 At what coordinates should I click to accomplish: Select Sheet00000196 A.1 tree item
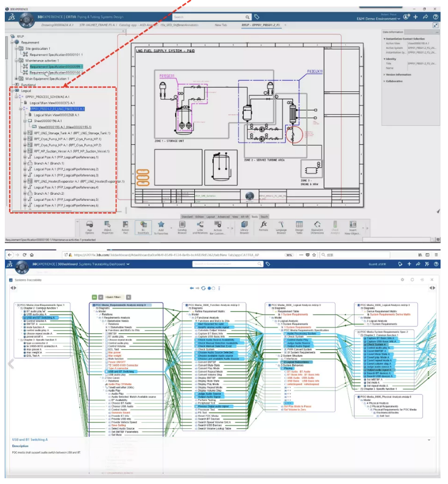(x=48, y=121)
